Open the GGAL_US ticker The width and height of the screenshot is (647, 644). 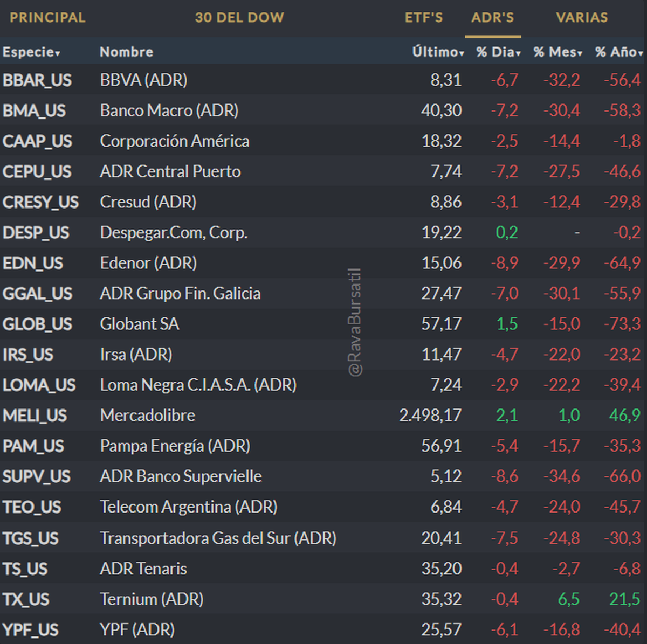coord(37,294)
